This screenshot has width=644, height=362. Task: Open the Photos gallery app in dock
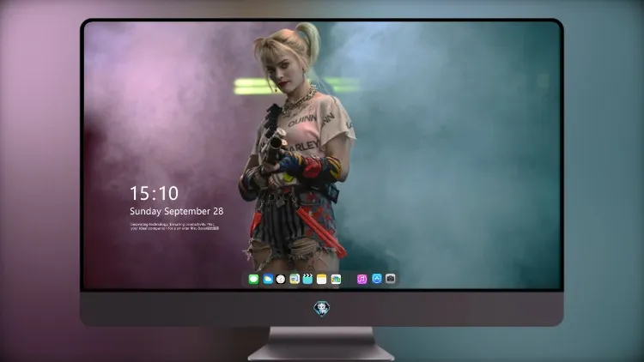tap(336, 279)
